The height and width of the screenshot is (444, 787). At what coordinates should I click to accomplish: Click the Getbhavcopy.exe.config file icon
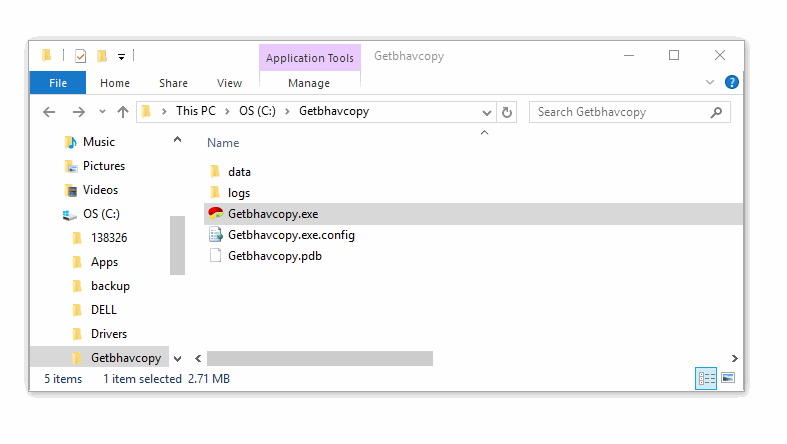[215, 234]
